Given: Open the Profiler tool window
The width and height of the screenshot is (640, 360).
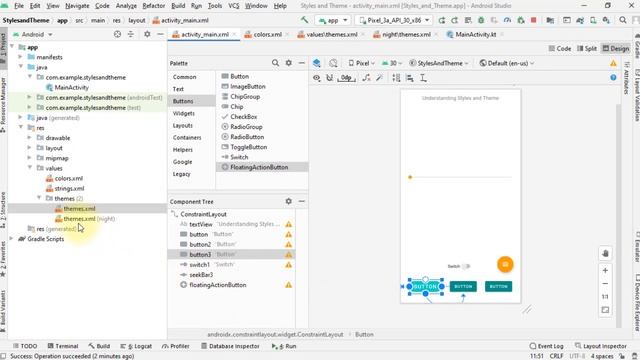Looking at the screenshot, I should point(176,346).
